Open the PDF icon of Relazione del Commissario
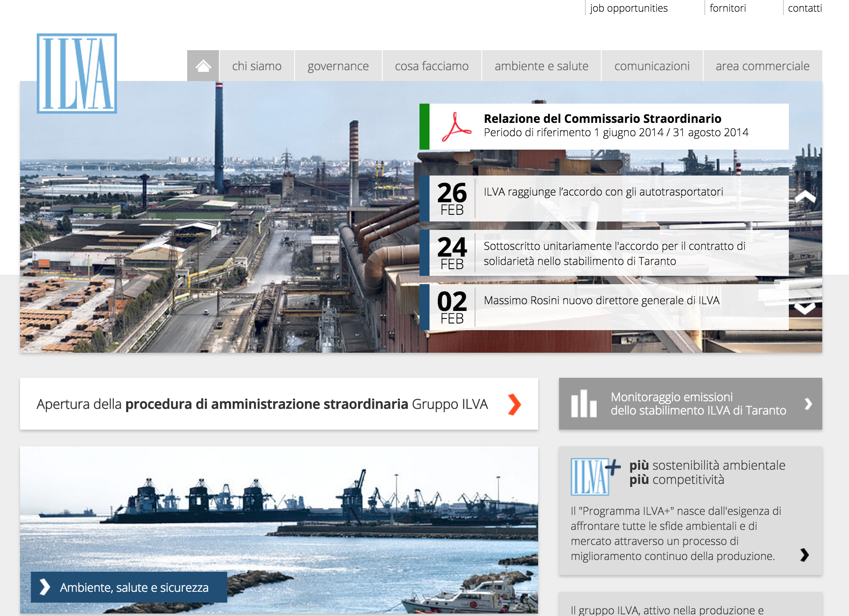The width and height of the screenshot is (849, 616). click(457, 127)
